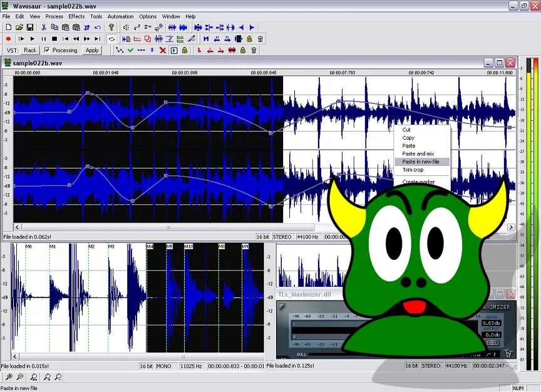Viewport: 541px width, 392px height.
Task: Click the red Record button
Action: (x=9, y=39)
